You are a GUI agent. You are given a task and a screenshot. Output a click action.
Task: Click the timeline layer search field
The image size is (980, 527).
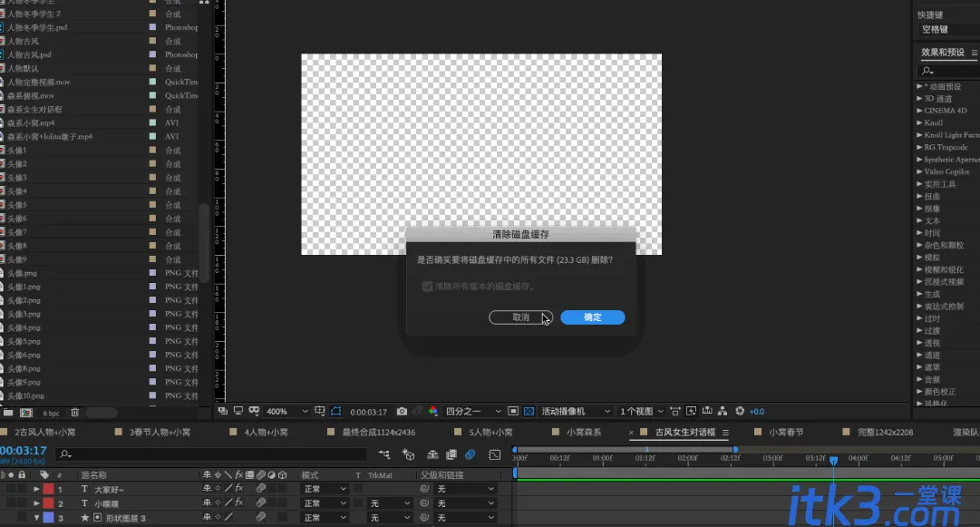pyautogui.click(x=211, y=454)
